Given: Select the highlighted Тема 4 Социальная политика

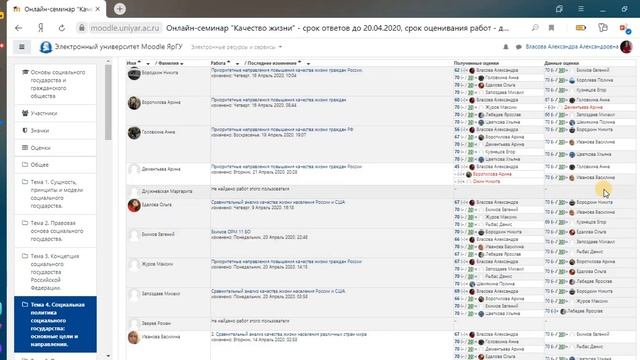Looking at the screenshot, I should click(x=55, y=324).
